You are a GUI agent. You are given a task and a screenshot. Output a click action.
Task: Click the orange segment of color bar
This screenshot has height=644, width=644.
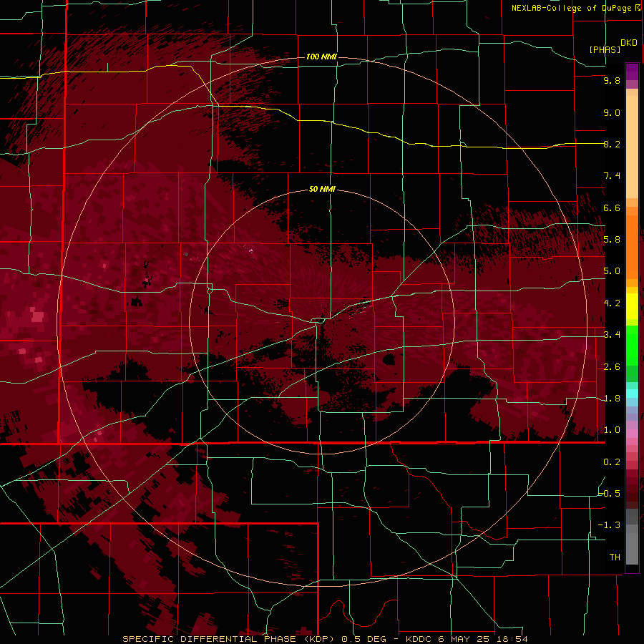[632, 246]
